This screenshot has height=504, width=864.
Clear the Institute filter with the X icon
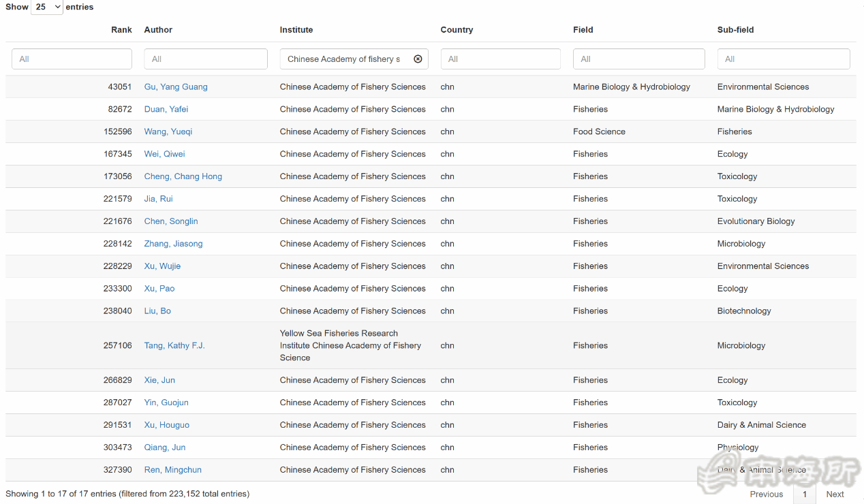418,59
